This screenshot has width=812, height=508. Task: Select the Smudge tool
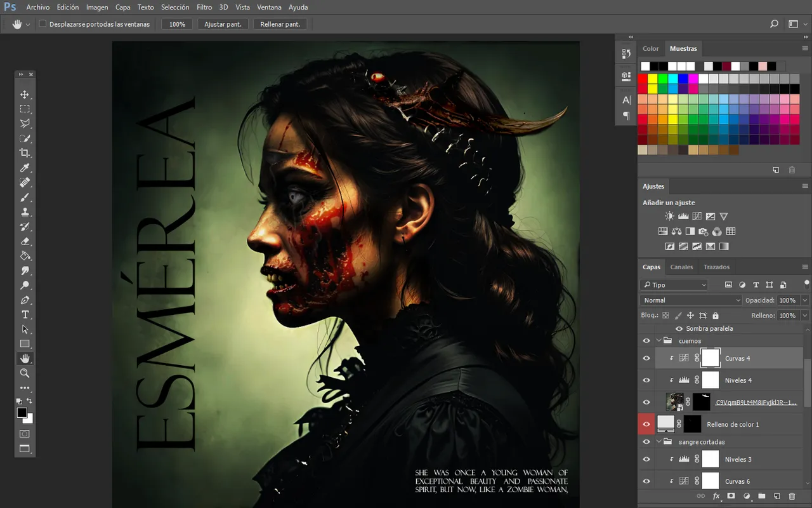point(25,271)
